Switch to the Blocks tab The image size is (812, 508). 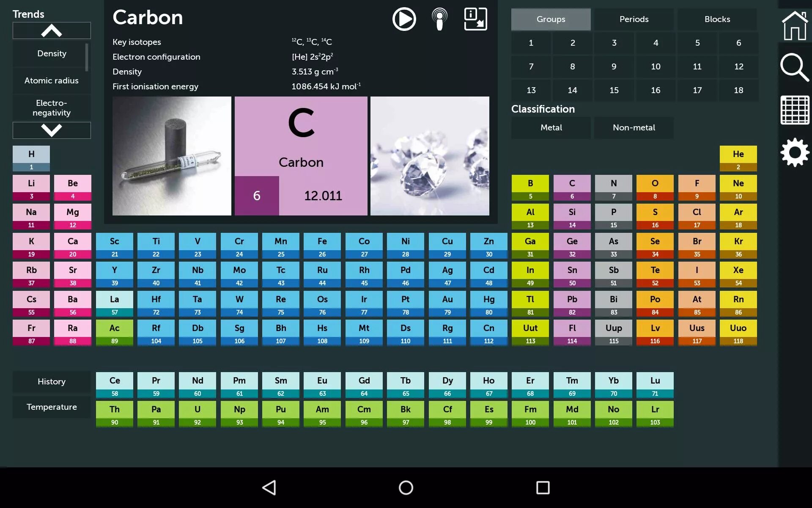coord(717,19)
